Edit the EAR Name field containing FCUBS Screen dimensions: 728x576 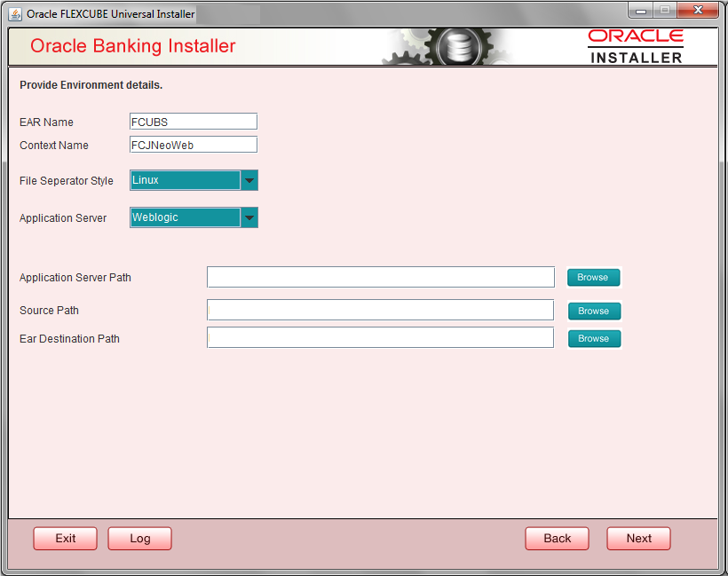point(194,122)
